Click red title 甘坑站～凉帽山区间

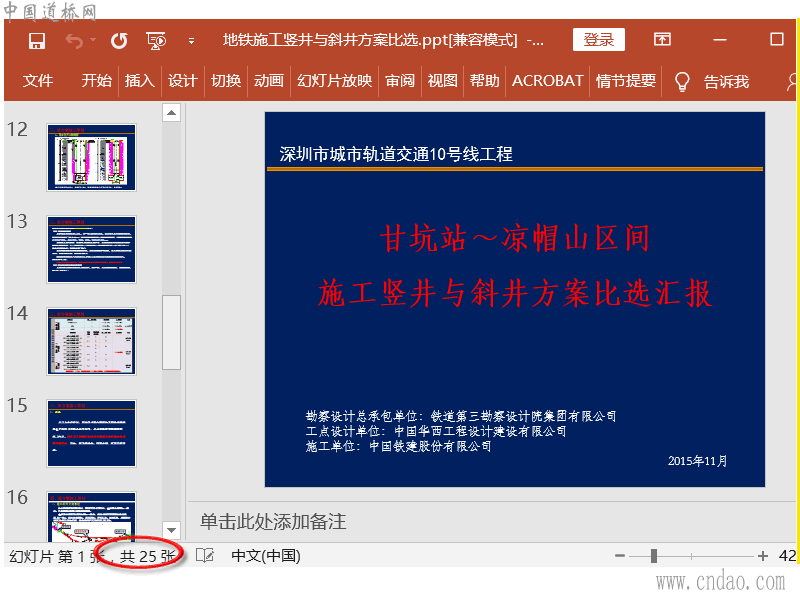pyautogui.click(x=515, y=238)
